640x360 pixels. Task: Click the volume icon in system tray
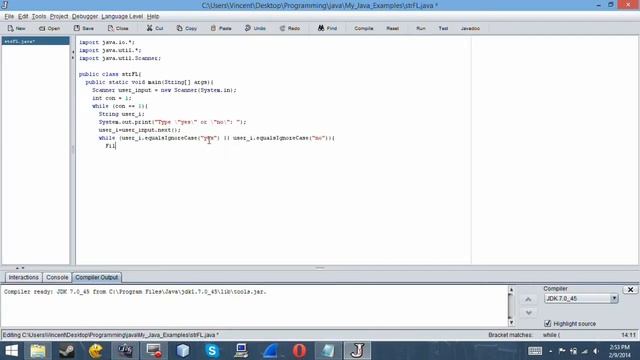596,351
